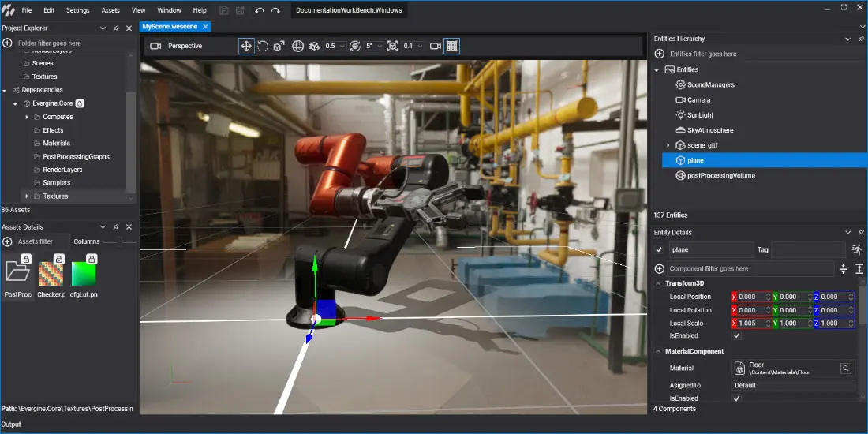Screen dimensions: 868x434
Task: Click the undo arrow in the top toolbar
Action: pyautogui.click(x=260, y=11)
